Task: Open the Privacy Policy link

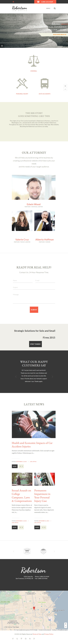Action: [x=49, y=634]
